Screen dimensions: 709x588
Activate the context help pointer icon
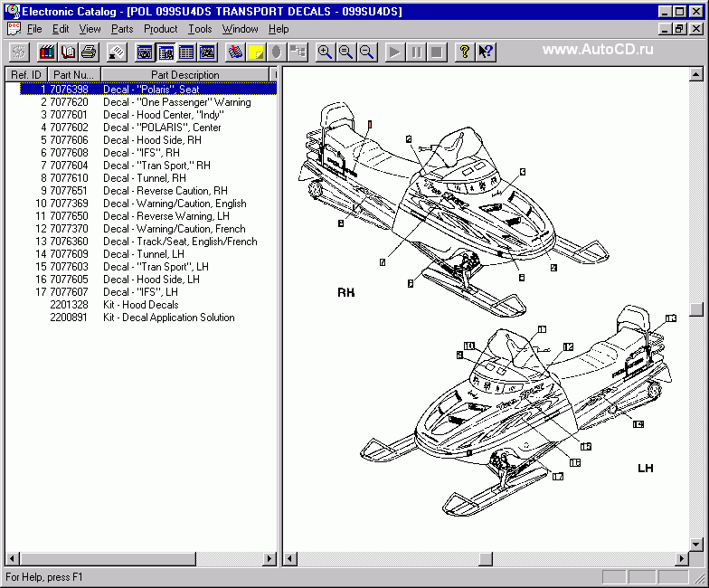pyautogui.click(x=486, y=52)
